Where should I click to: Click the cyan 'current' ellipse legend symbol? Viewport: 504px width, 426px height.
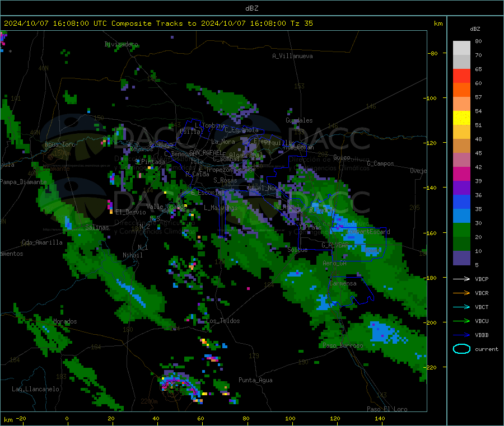[x=461, y=349]
